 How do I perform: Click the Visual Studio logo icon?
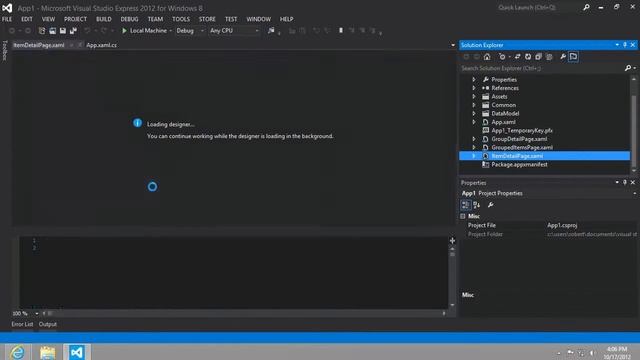click(x=7, y=8)
